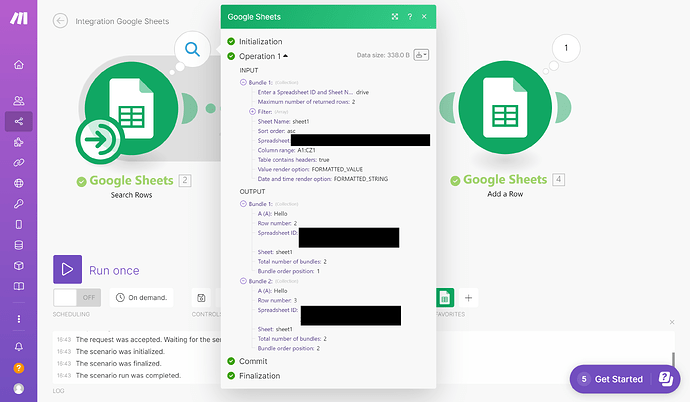The image size is (690, 402).
Task: Click module number 2 badge
Action: point(185,180)
